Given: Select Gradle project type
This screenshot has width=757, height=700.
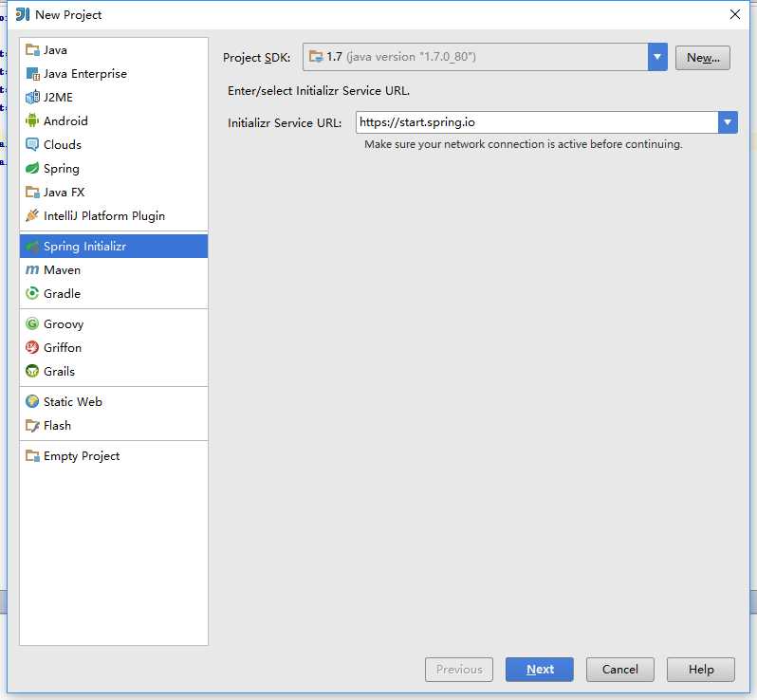Looking at the screenshot, I should [114, 293].
